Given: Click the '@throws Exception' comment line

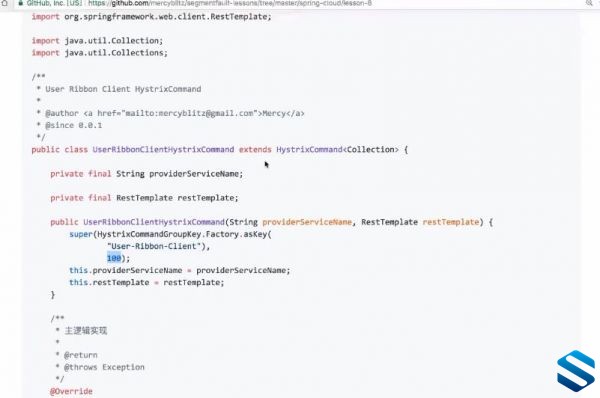Looking at the screenshot, I should [x=104, y=367].
